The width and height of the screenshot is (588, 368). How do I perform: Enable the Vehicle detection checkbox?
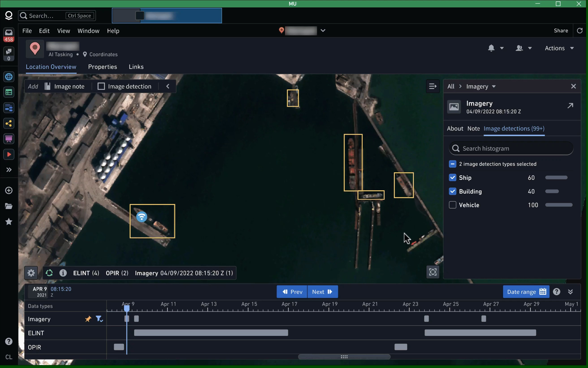click(452, 205)
